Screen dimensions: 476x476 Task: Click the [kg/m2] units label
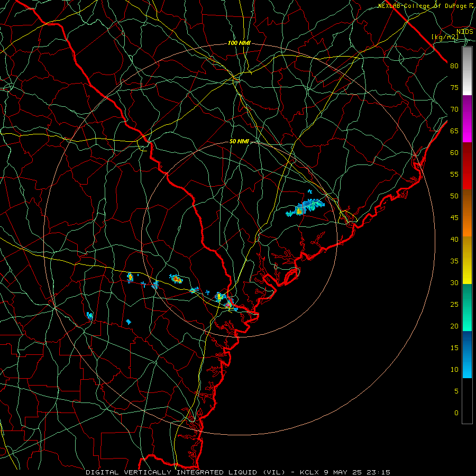445,37
